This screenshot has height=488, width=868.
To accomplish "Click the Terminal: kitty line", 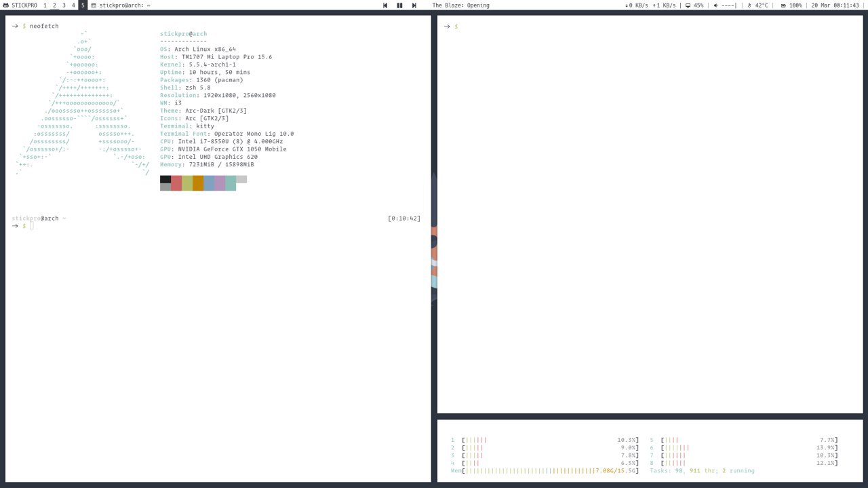I will point(187,126).
